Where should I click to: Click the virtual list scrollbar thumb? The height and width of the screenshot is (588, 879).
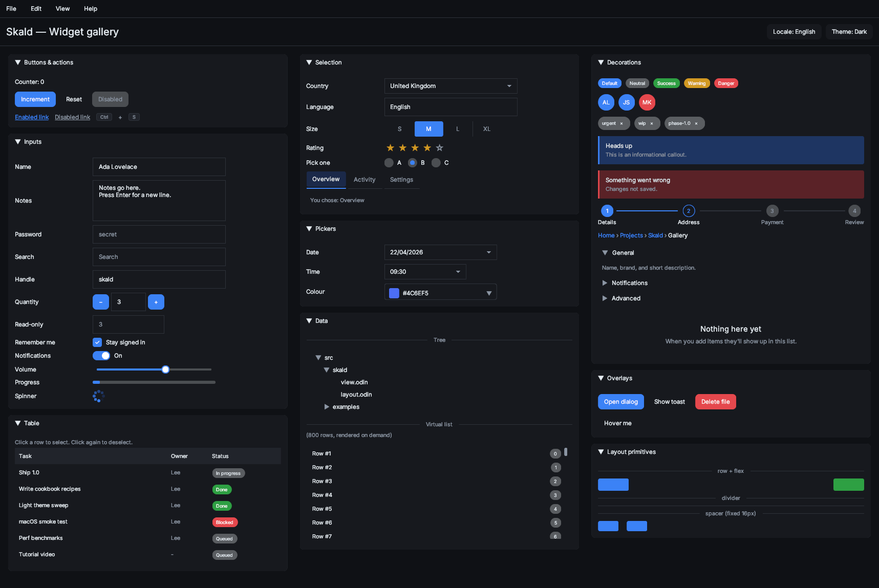(566, 452)
